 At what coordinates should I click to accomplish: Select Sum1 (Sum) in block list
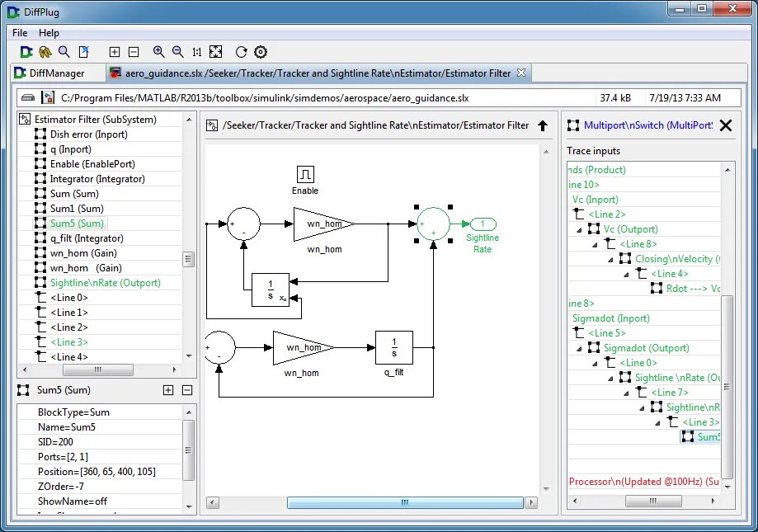click(77, 208)
